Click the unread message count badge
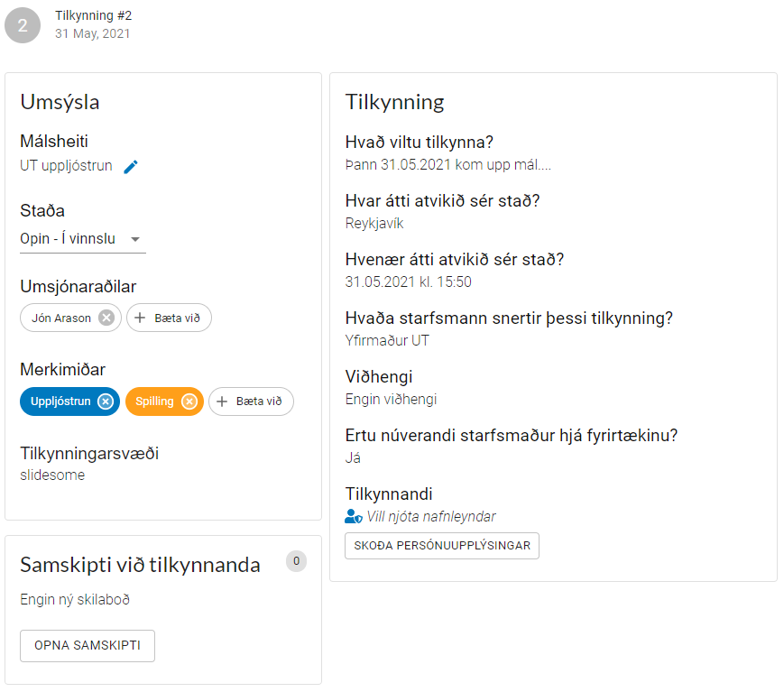This screenshot has width=784, height=692. 296,561
